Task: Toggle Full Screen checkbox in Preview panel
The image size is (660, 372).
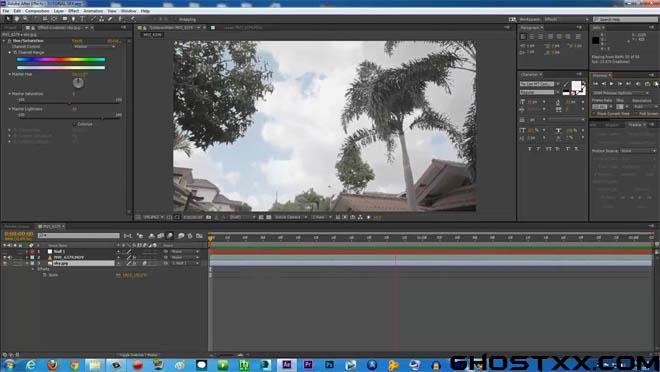Action: pyautogui.click(x=637, y=114)
